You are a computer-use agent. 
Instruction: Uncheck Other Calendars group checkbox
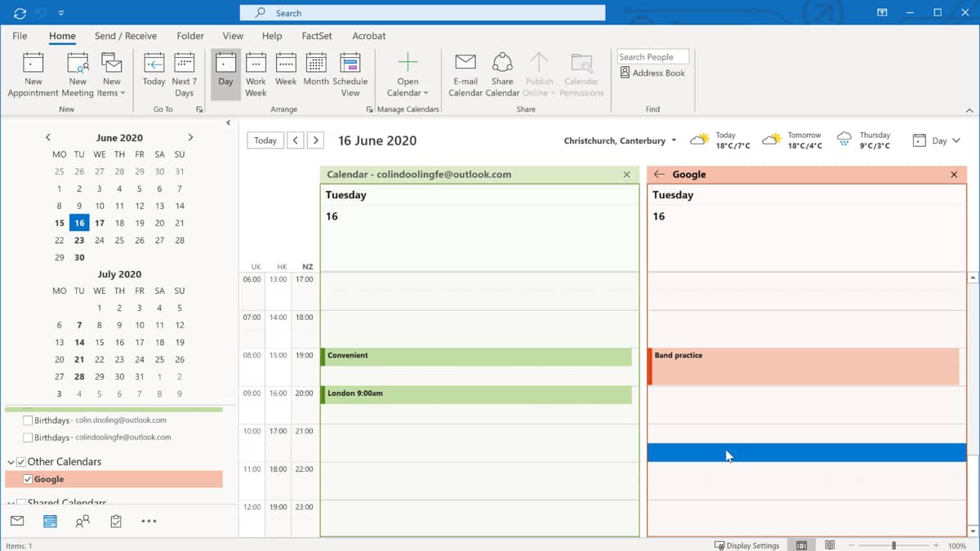pyautogui.click(x=21, y=462)
